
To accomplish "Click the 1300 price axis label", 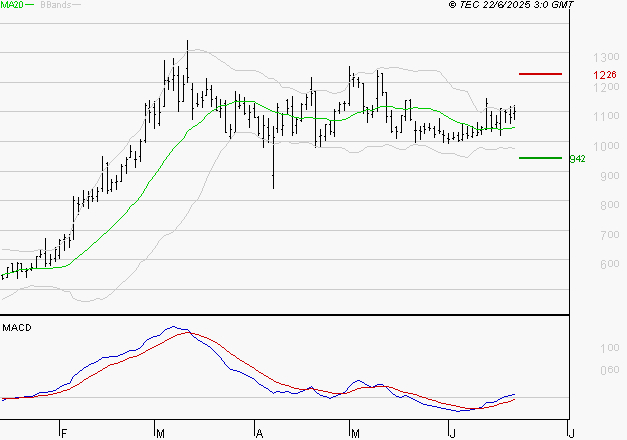I will click(606, 57).
